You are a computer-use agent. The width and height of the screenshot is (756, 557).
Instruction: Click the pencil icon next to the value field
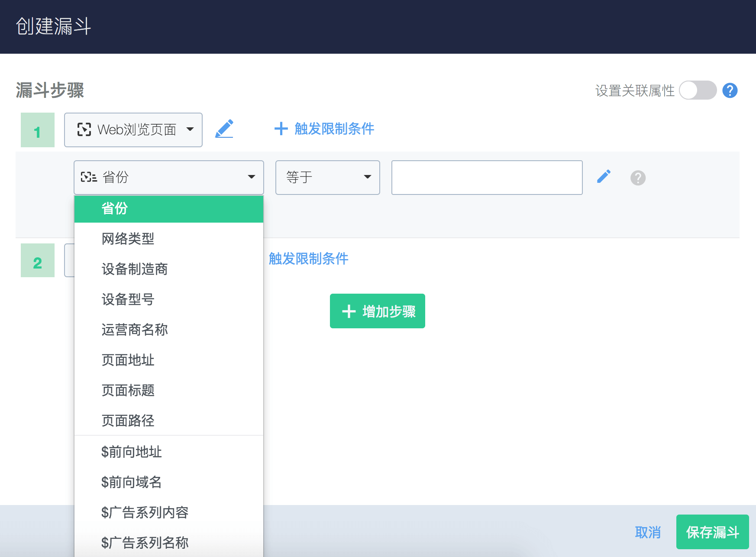(x=604, y=177)
